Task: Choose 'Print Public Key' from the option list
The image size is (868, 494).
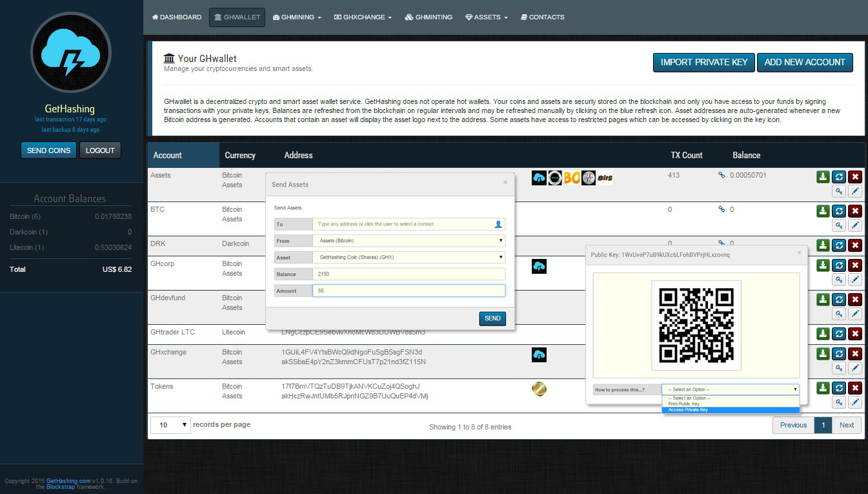Action: tap(731, 404)
